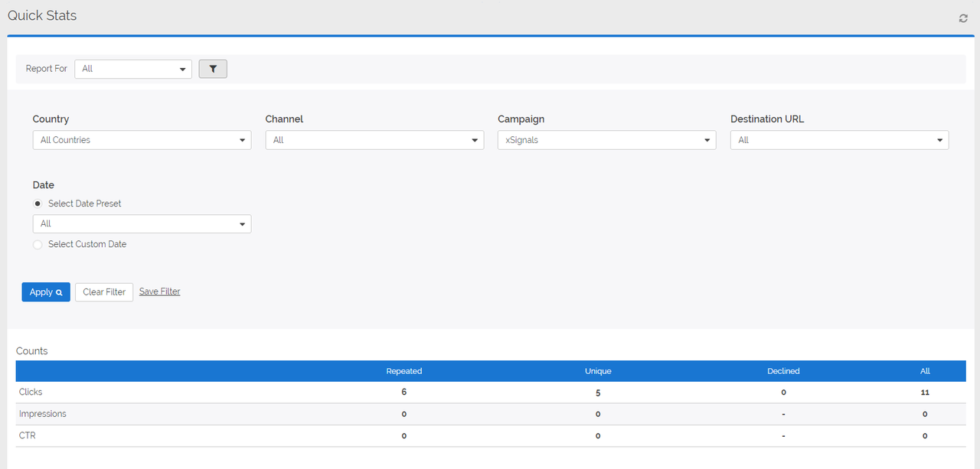Screen dimensions: 980x469
Task: Click the Repeated column header
Action: 404,371
